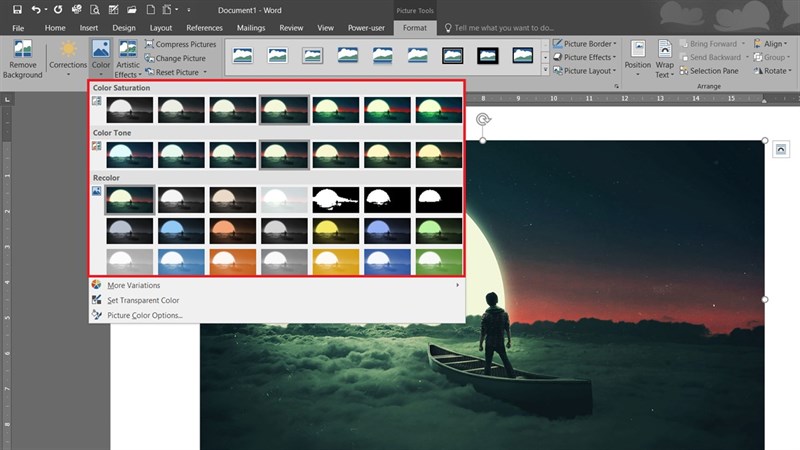Select the first Color Saturation thumbnail
Viewport: 800px width, 450px height.
pyautogui.click(x=129, y=109)
